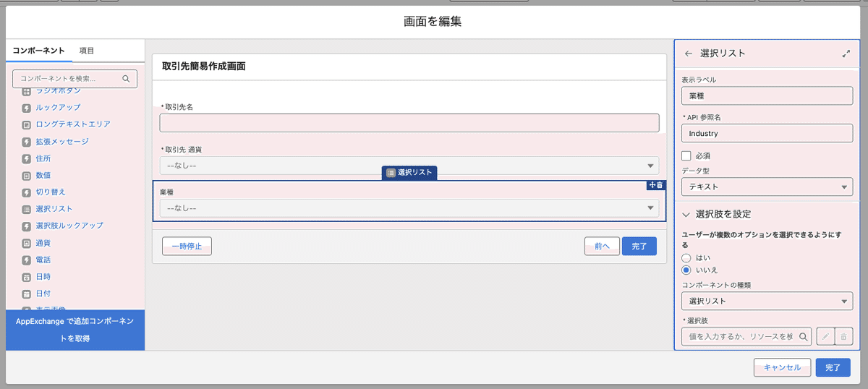
Task: Click the 表示ラベル field containing 業種
Action: click(767, 95)
